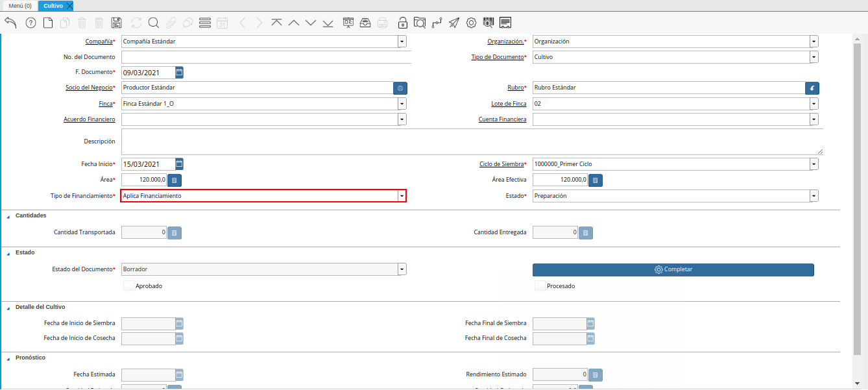868x390 pixels.
Task: Expand the Tipo de Financiamiento dropdown
Action: (402, 196)
